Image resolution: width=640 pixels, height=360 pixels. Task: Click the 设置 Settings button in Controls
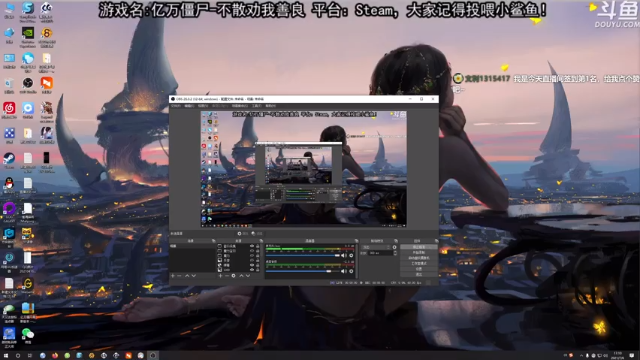coord(418,269)
